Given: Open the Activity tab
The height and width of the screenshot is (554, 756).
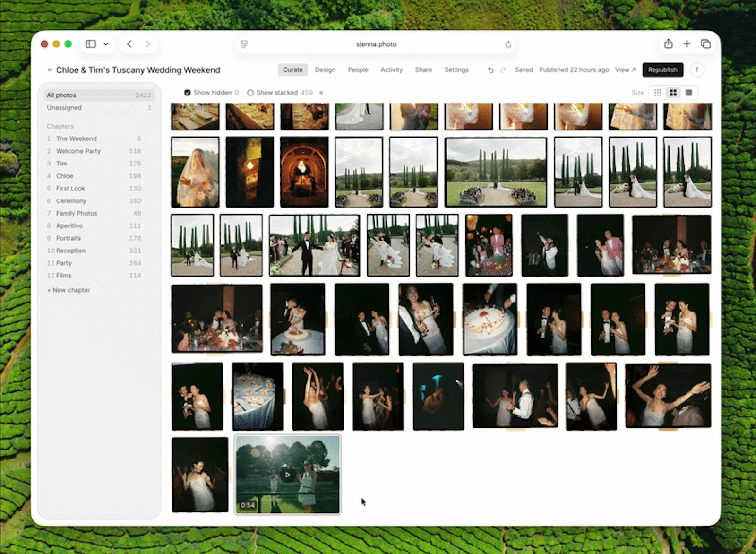Looking at the screenshot, I should coord(391,69).
